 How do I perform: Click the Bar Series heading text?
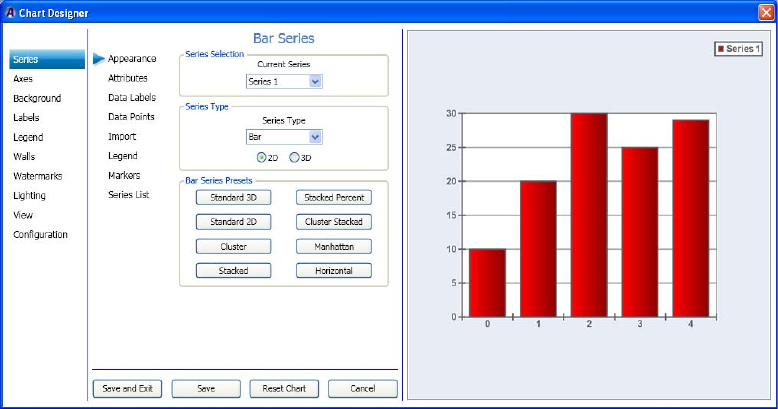[284, 39]
